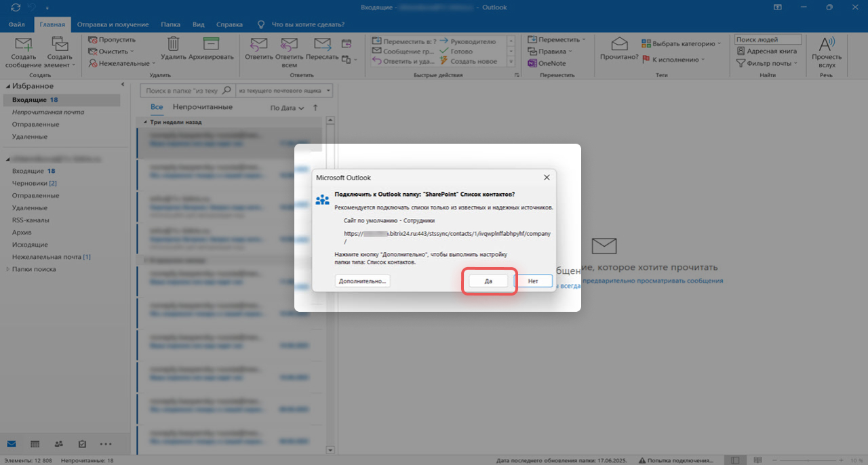Screen dimensions: 868x465
Task: Select the Создать новое quick action
Action: pyautogui.click(x=468, y=62)
